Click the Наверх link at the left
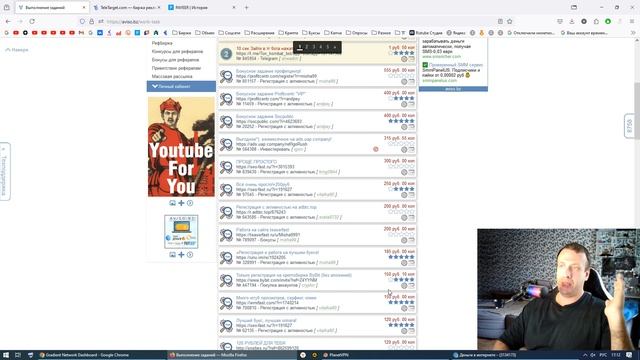Image resolution: width=640 pixels, height=360 pixels. (x=17, y=50)
